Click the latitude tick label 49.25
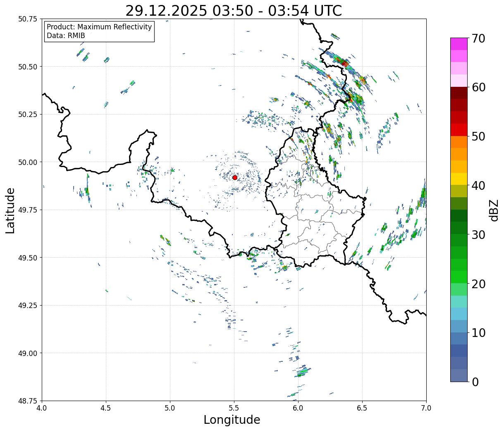 pos(28,306)
